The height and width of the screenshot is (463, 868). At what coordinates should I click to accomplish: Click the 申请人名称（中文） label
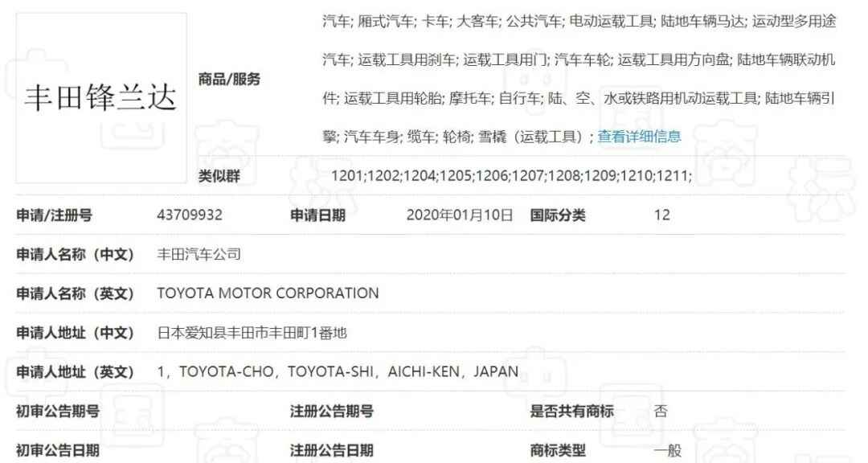click(x=76, y=254)
